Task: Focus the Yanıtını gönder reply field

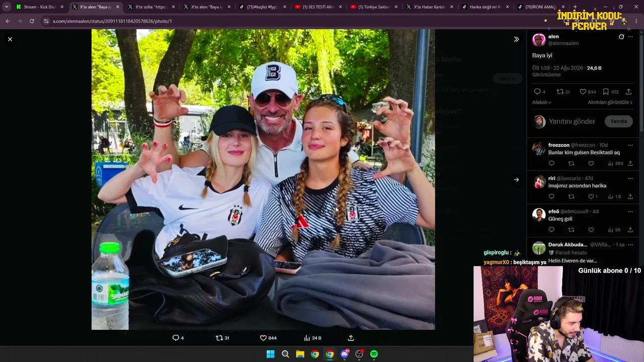Action: click(x=572, y=121)
